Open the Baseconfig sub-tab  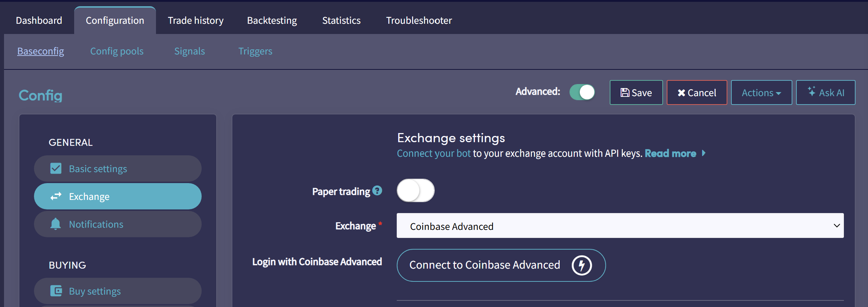tap(41, 51)
